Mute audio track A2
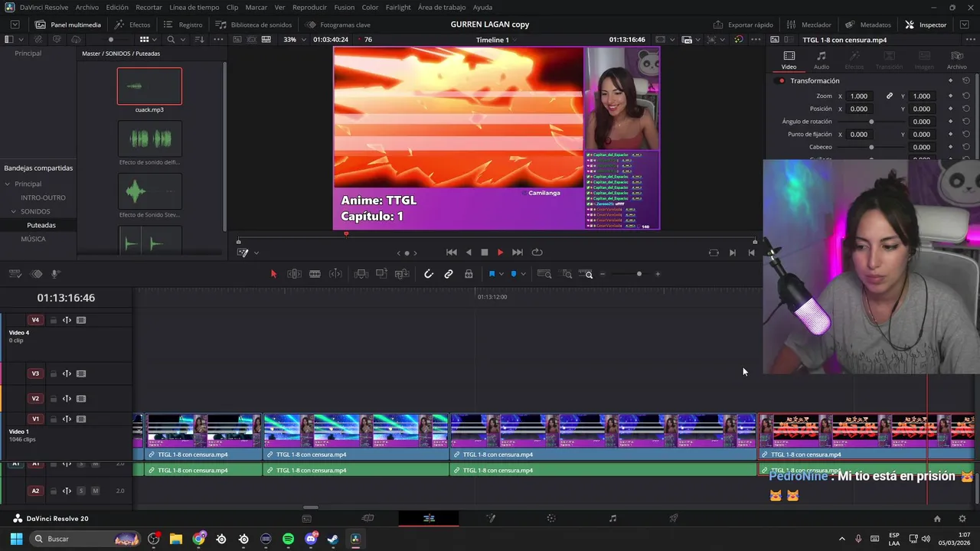Screen dimensions: 980x551 click(x=96, y=491)
